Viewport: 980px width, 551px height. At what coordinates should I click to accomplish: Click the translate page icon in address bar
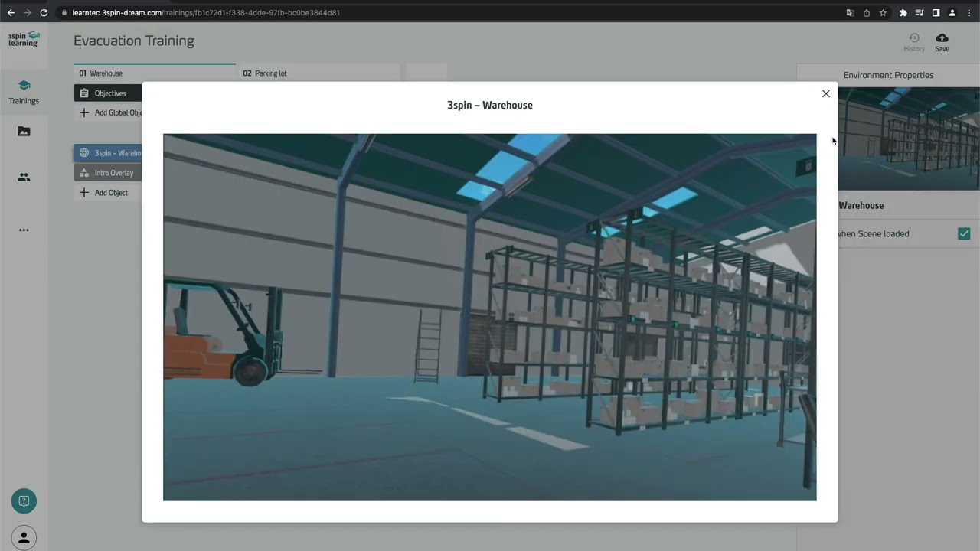[850, 13]
